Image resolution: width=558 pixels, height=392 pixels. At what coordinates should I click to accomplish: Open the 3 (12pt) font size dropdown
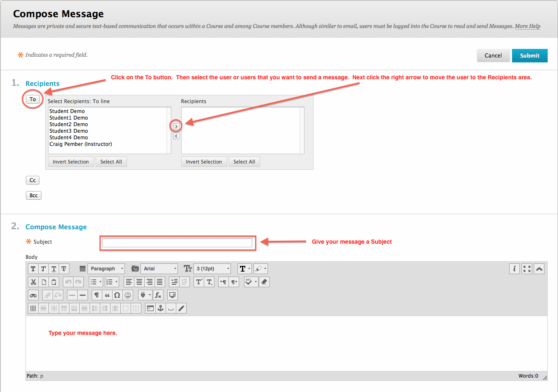point(212,269)
